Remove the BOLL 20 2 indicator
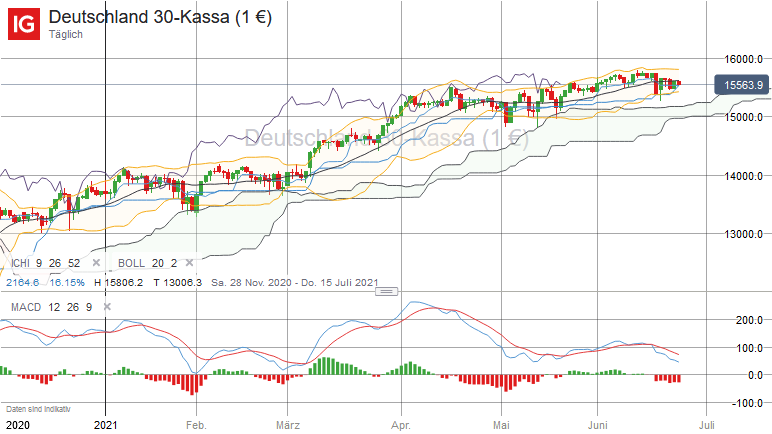The image size is (772, 434). [189, 263]
